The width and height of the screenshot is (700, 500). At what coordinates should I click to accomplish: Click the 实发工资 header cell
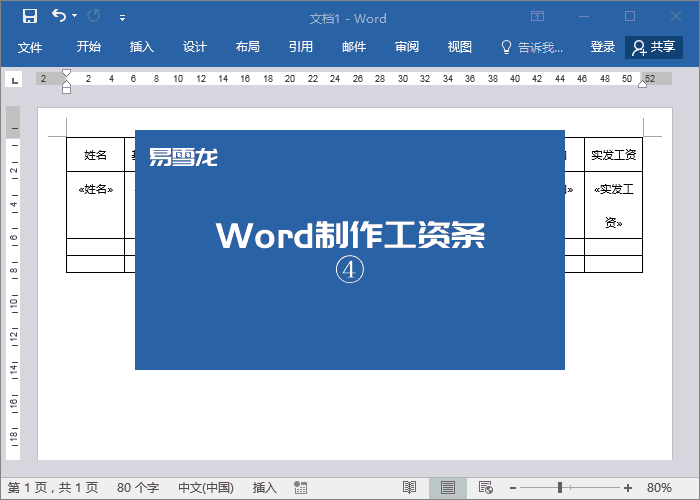click(613, 155)
